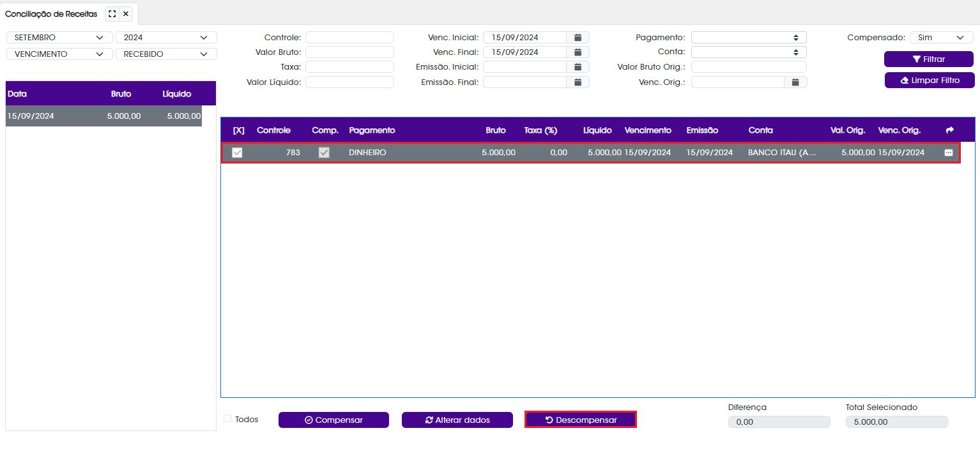This screenshot has height=449, width=980.
Task: Expand the Pagamento filter dropdown
Action: pos(749,38)
